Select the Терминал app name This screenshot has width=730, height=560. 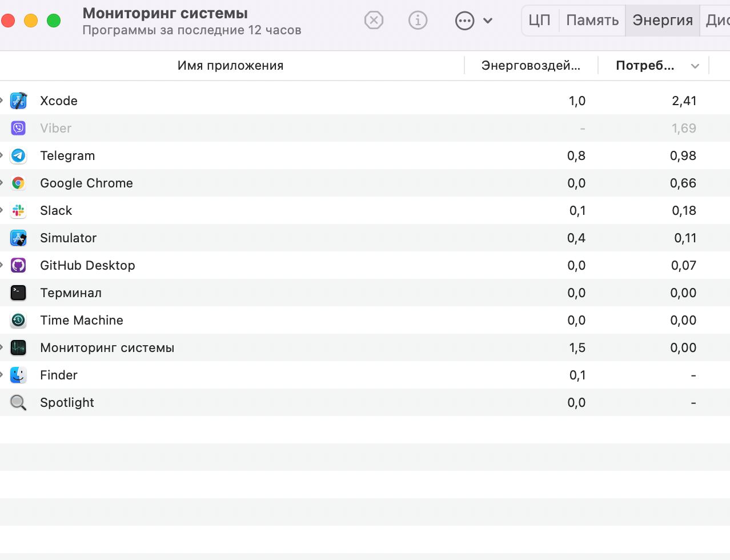click(x=71, y=293)
